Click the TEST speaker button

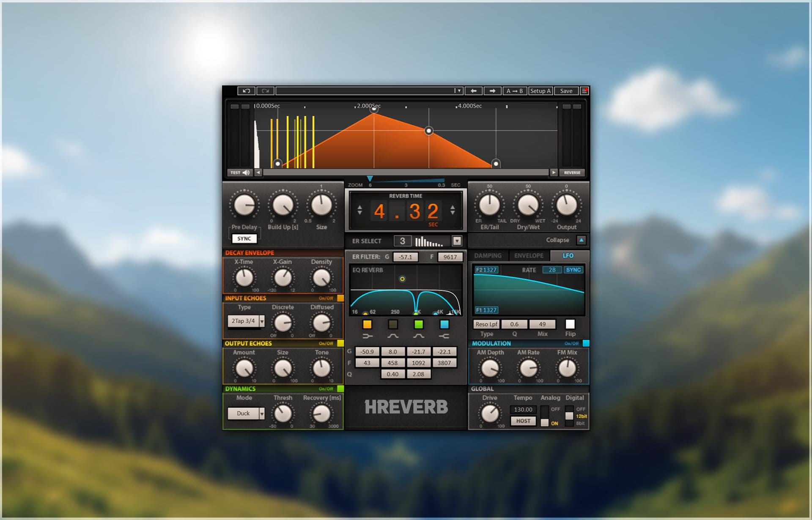240,172
